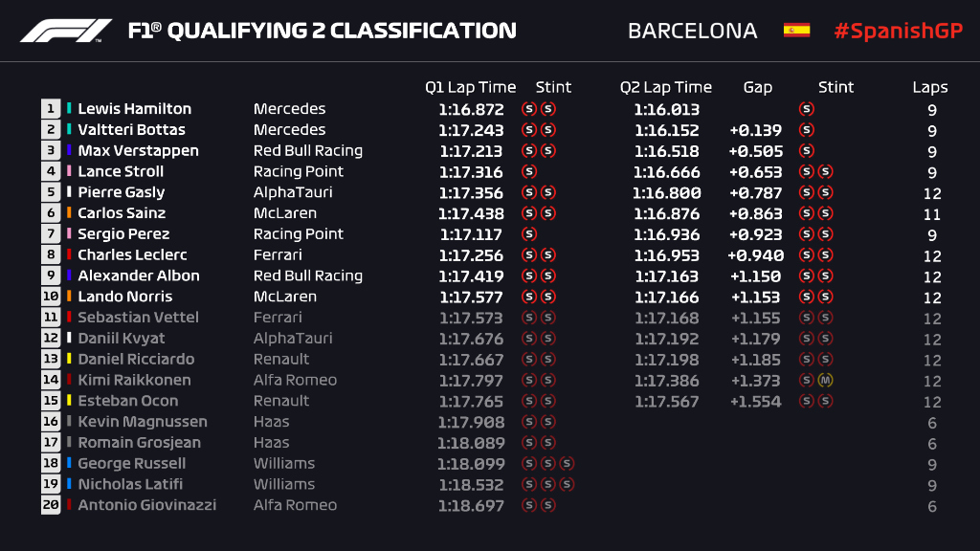980x551 pixels.
Task: Click the BARCELONA location label
Action: [692, 31]
